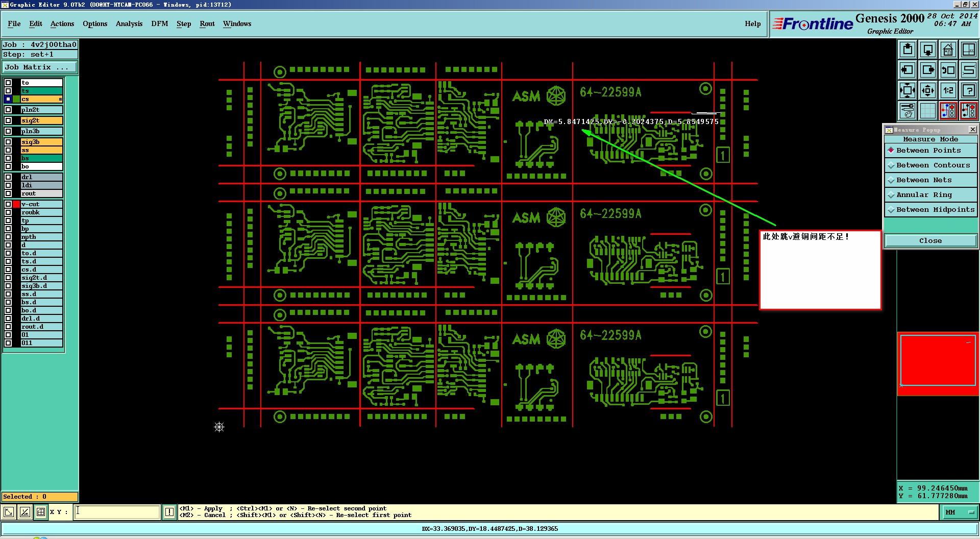Image resolution: width=980 pixels, height=539 pixels.
Task: Select the 011 layer row
Action: tap(41, 343)
